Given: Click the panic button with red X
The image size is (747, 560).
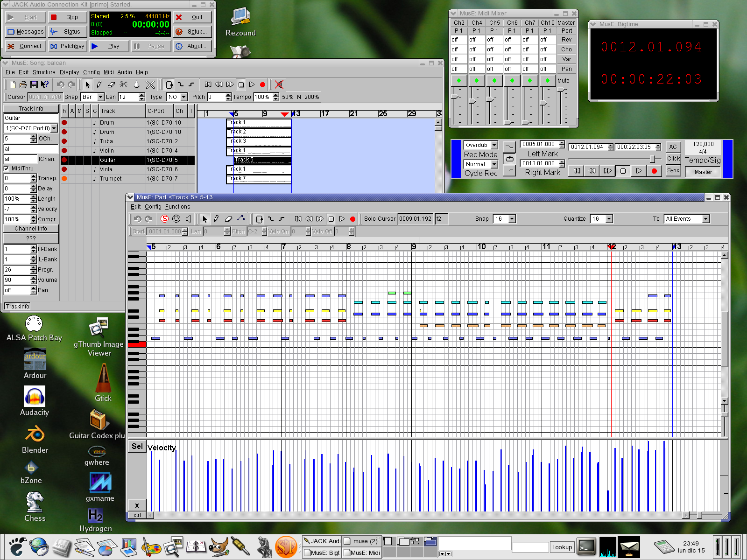Looking at the screenshot, I should coord(279,84).
